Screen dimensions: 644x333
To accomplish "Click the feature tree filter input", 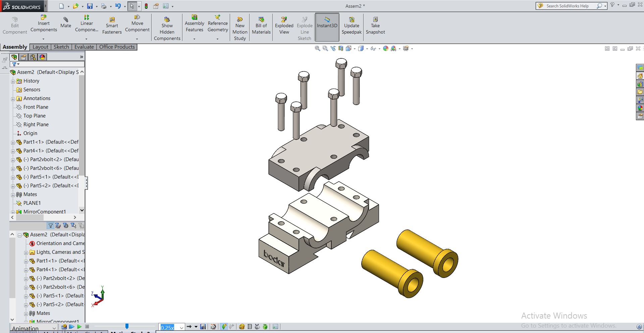I will point(47,64).
